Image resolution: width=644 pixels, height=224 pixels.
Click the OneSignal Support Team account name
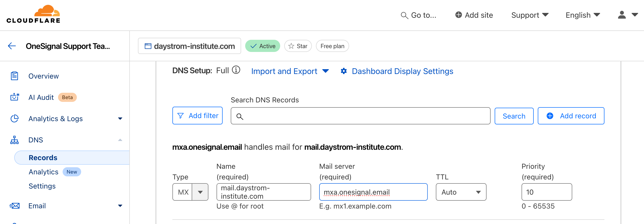(68, 46)
